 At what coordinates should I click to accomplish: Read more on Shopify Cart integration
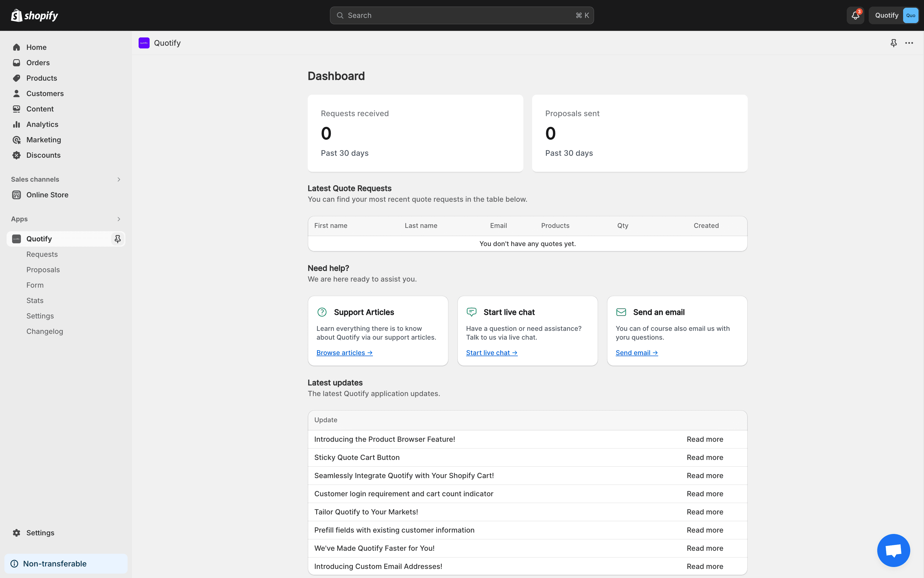coord(705,476)
